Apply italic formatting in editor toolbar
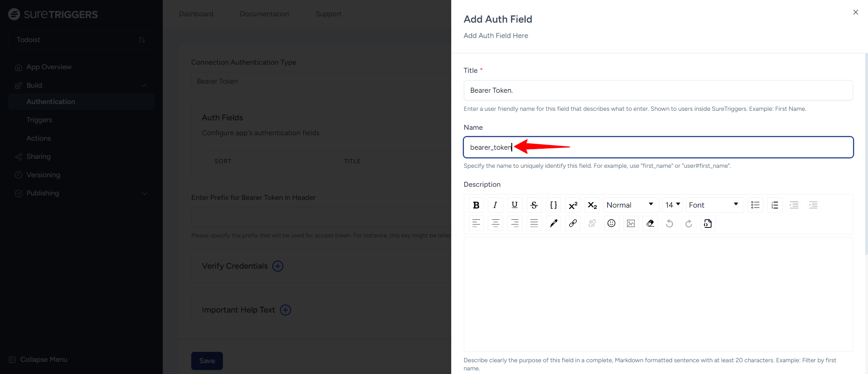The width and height of the screenshot is (868, 374). (495, 205)
